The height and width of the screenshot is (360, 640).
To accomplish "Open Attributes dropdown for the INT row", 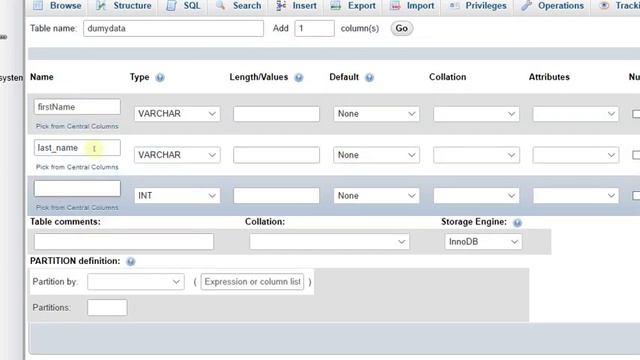I will [x=576, y=196].
